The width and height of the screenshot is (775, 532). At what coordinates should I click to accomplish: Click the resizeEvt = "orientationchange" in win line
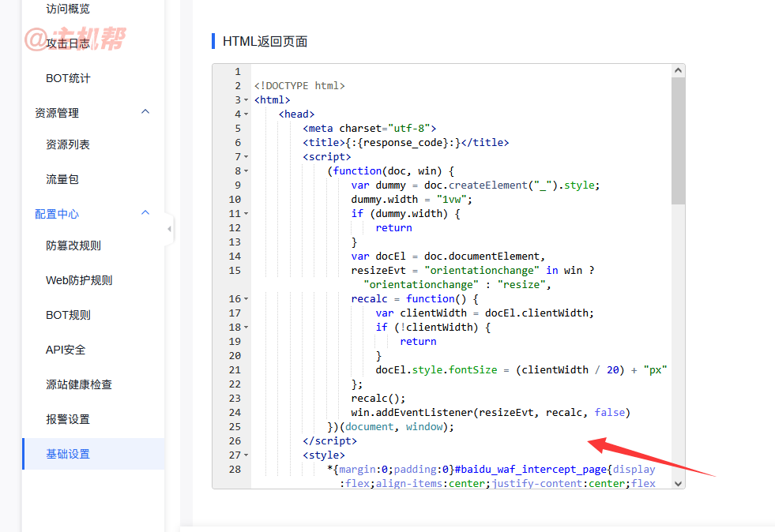[472, 271]
